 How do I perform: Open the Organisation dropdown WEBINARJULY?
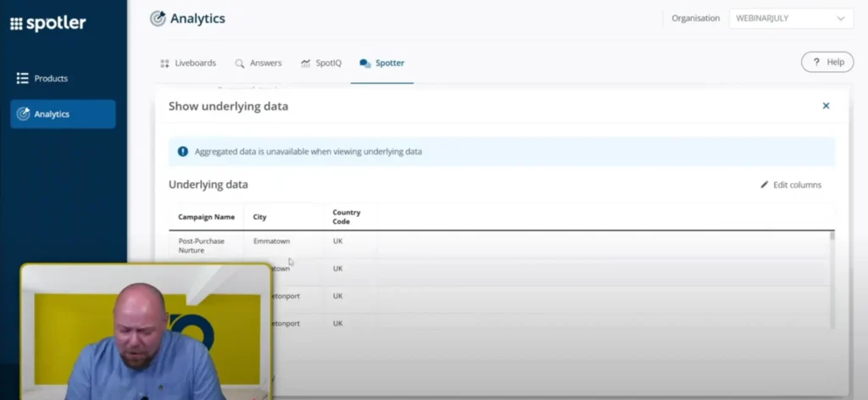click(x=791, y=19)
